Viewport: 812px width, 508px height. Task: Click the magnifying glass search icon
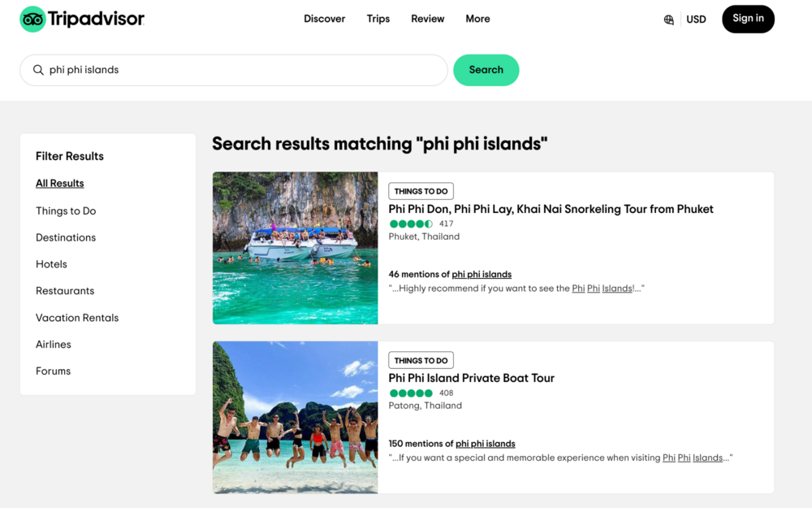(38, 70)
